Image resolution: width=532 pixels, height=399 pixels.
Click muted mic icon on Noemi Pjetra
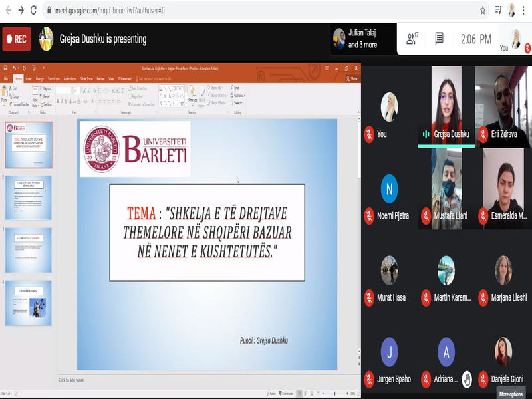point(369,216)
